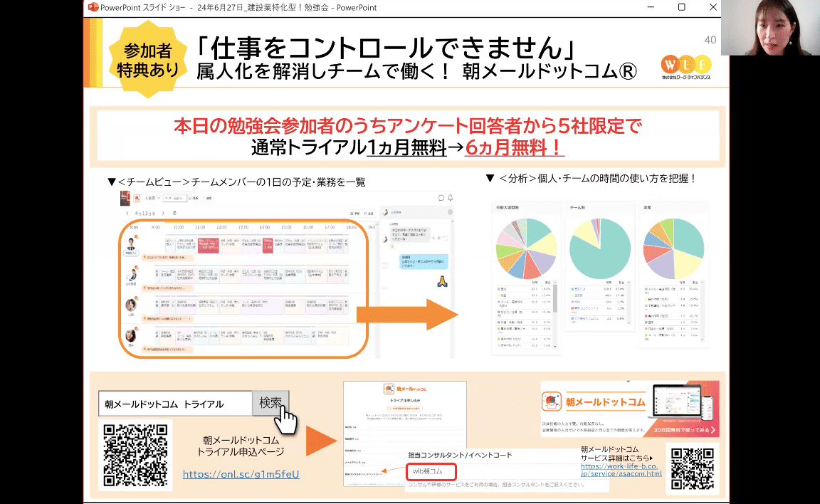Click the logo atop the trial application form

tap(405, 389)
